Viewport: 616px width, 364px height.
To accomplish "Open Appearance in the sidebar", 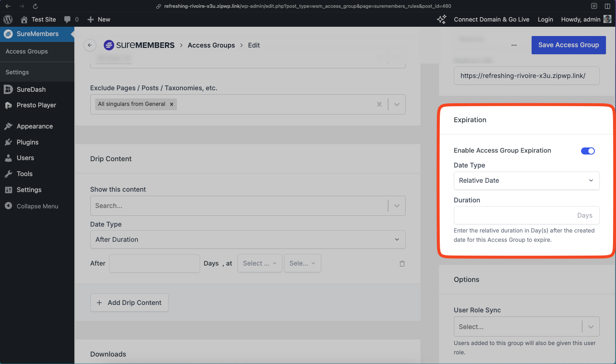I will [x=35, y=126].
